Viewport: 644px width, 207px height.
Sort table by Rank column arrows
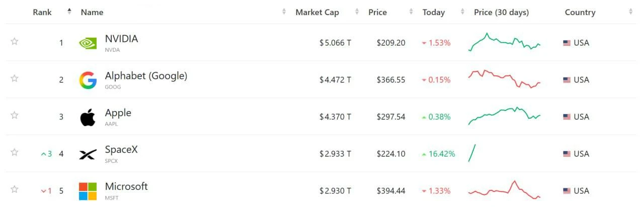pyautogui.click(x=69, y=12)
